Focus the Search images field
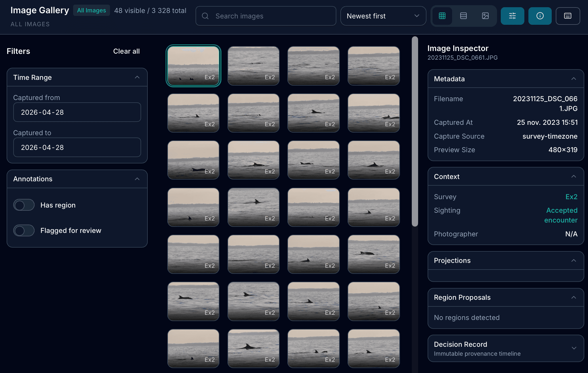Screen dimensions: 588x373 pos(266,16)
